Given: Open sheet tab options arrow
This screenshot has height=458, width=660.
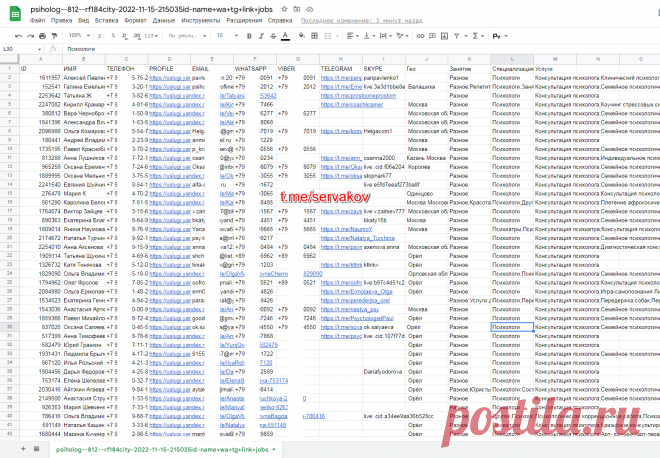Looking at the screenshot, I should 274,449.
